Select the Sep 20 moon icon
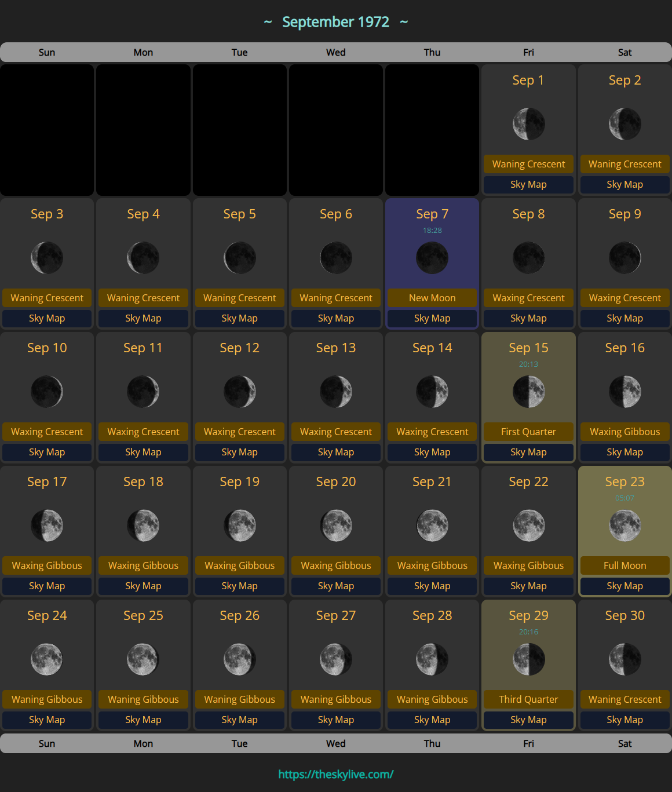 (x=336, y=525)
